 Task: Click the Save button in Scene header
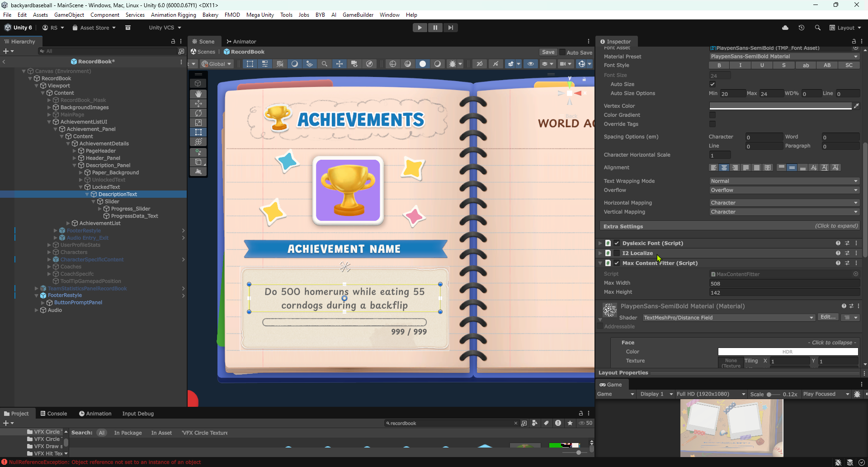point(548,52)
